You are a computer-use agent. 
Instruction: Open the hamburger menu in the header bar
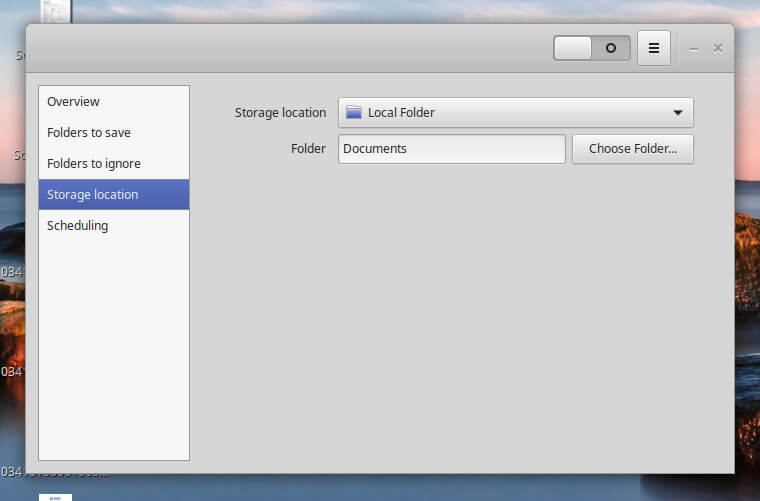tap(653, 48)
